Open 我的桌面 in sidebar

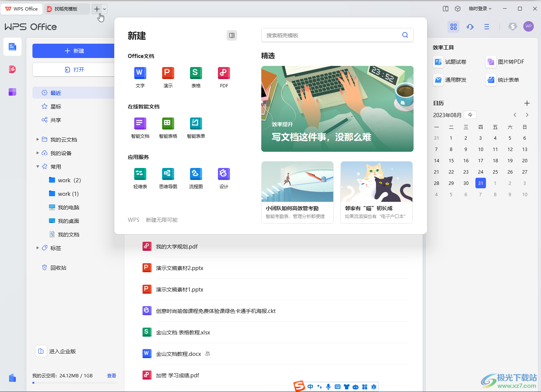[x=64, y=221]
